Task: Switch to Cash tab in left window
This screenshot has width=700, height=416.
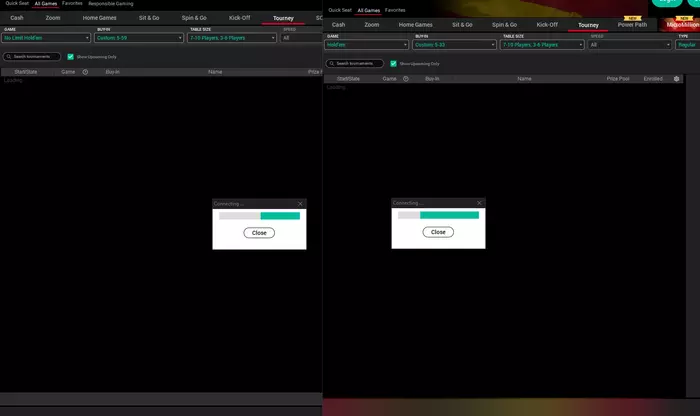Action: pyautogui.click(x=17, y=18)
